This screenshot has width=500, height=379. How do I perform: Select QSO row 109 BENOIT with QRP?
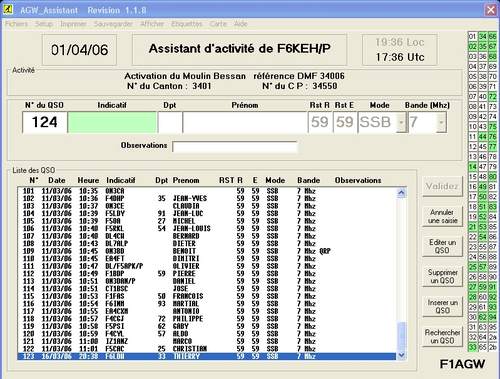point(207,251)
